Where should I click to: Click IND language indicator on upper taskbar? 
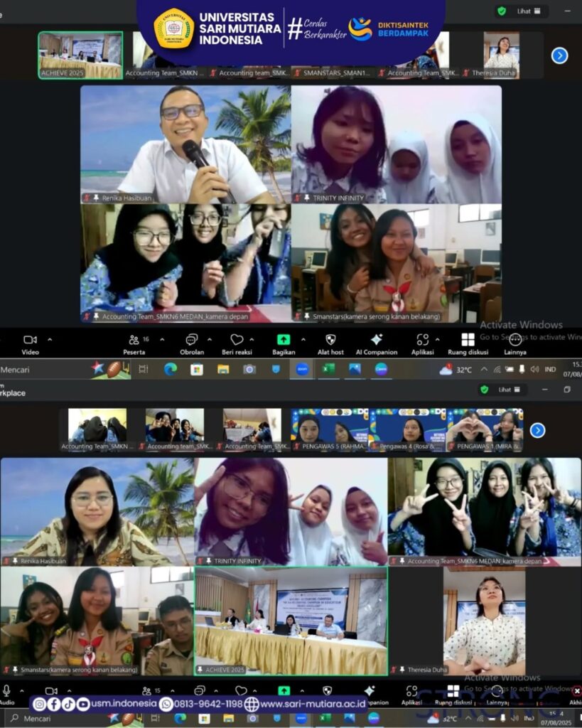point(550,370)
